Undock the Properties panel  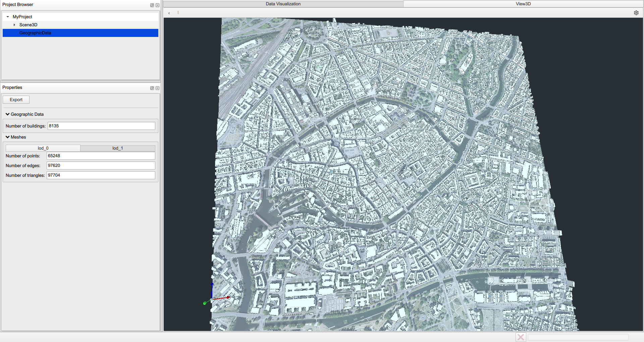pyautogui.click(x=152, y=88)
